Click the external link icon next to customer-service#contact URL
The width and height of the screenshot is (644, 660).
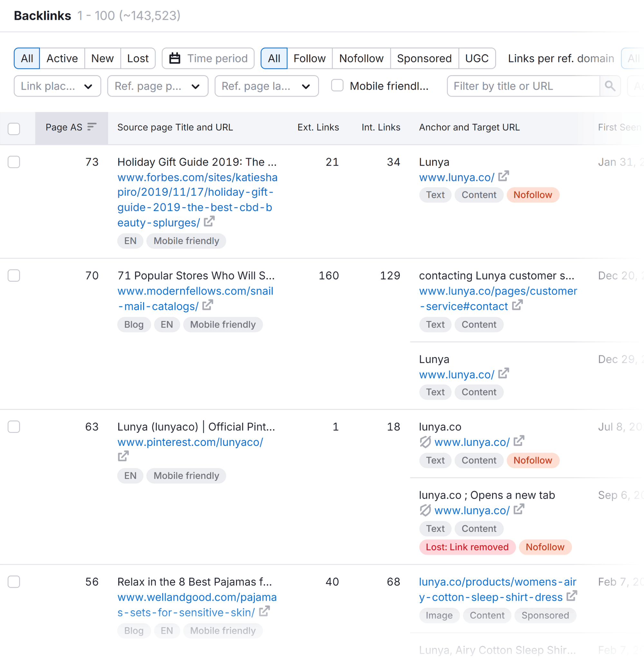(517, 305)
